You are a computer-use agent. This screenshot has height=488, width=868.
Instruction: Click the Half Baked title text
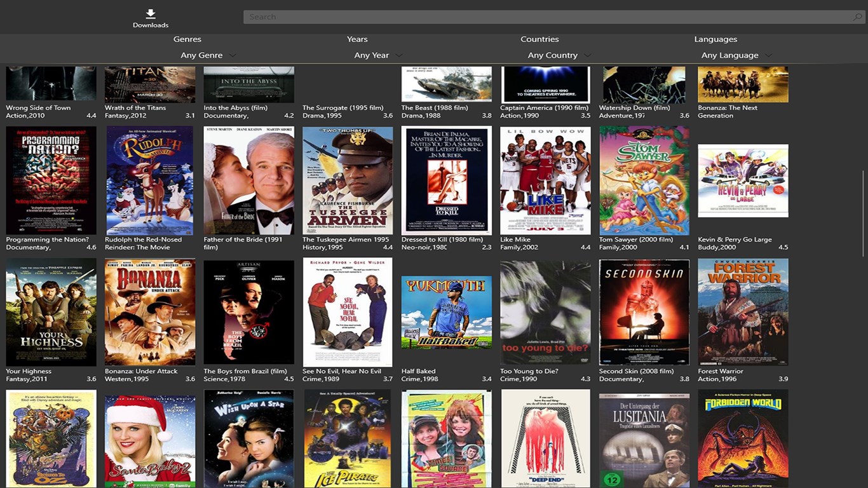tap(418, 371)
